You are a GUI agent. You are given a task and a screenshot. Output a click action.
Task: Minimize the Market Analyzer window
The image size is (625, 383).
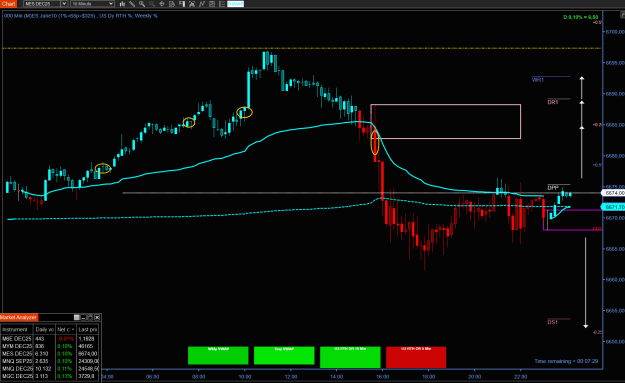click(x=83, y=317)
